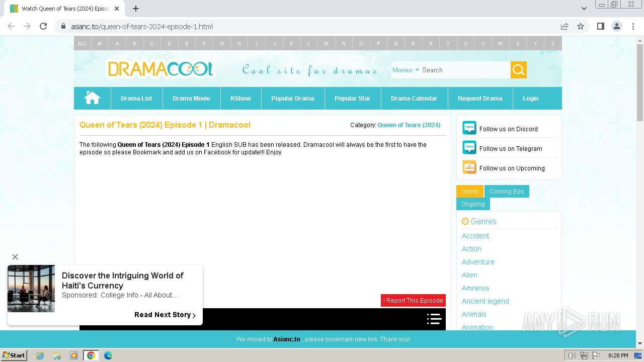Viewport: 644px width, 362px height.
Task: Filter dramas by ALL letters
Action: [82, 43]
